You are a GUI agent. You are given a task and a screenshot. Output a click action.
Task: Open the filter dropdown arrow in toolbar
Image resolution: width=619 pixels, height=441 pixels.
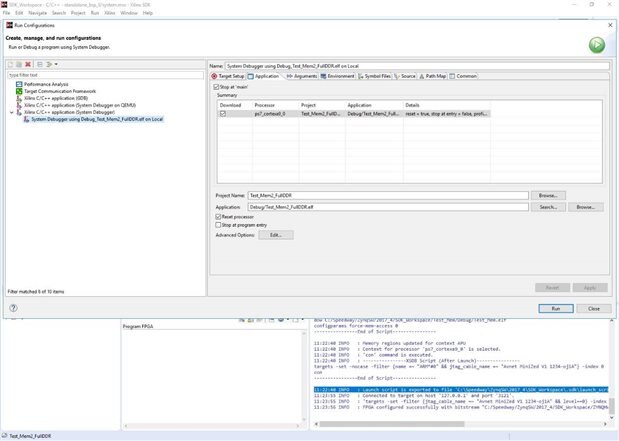(x=56, y=64)
